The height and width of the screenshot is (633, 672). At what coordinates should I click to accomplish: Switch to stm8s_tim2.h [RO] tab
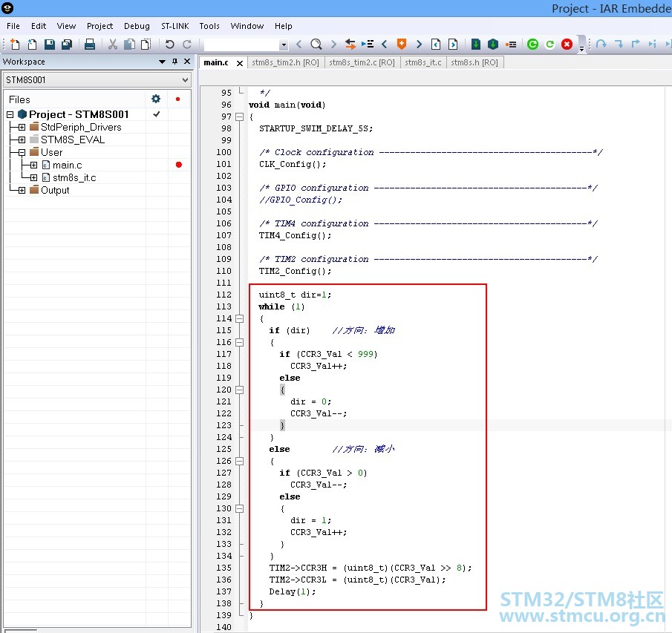tap(285, 62)
